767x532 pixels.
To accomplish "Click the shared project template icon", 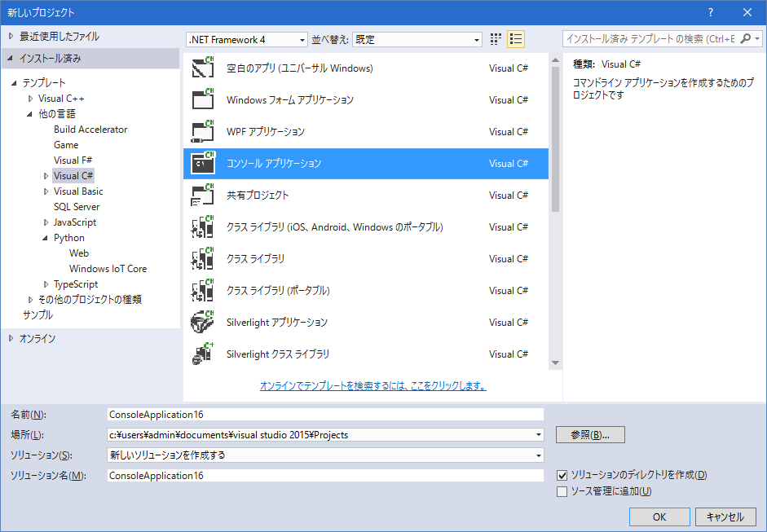I will [x=202, y=196].
